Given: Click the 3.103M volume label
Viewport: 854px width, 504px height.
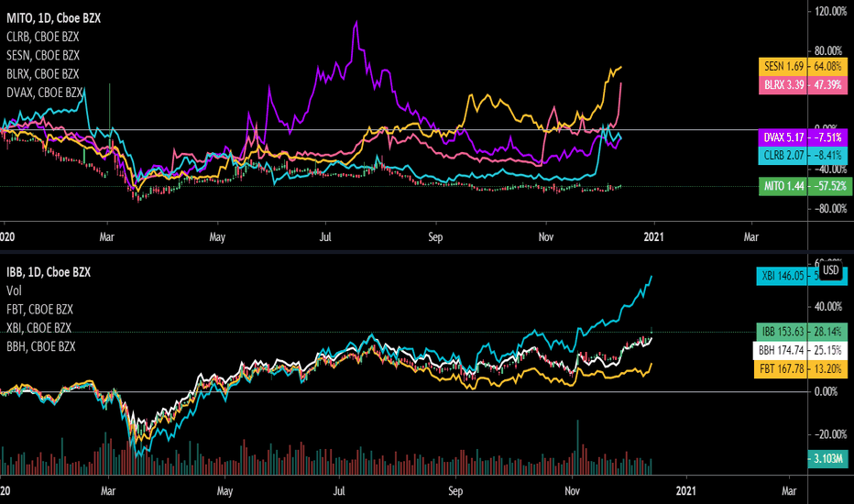Looking at the screenshot, I should (827, 458).
